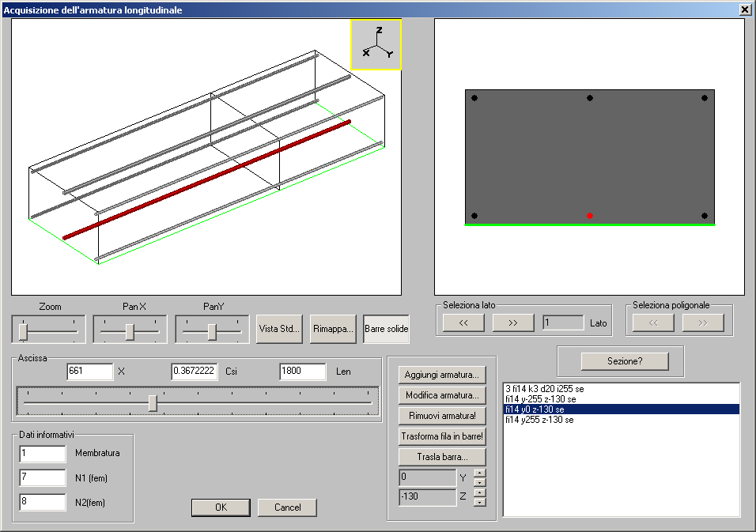
Task: Click the Z value up stepper arrow
Action: coord(480,493)
